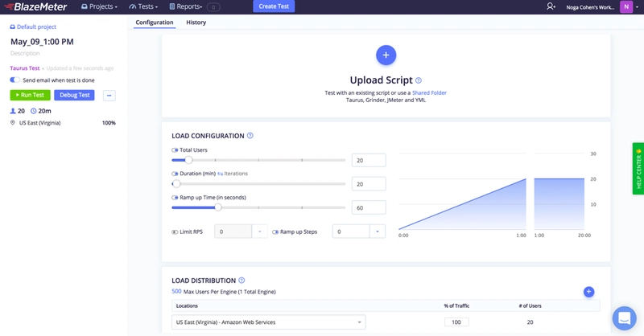Open the Reports menu
644x336 pixels.
[x=186, y=6]
